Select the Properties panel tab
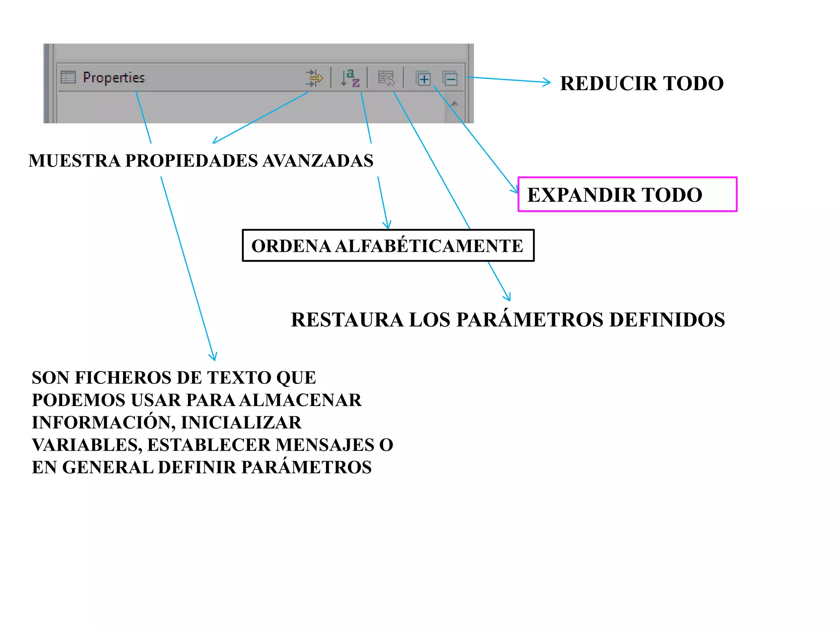840x630 pixels. [x=114, y=77]
